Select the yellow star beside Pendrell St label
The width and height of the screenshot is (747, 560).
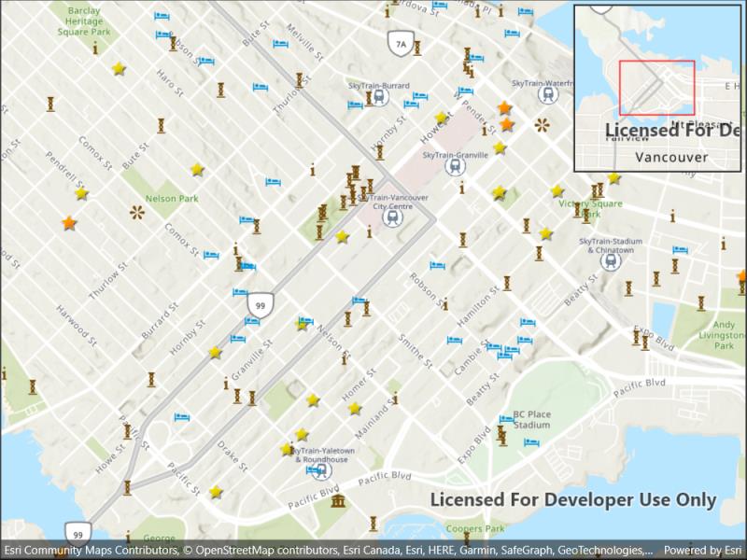coord(81,194)
